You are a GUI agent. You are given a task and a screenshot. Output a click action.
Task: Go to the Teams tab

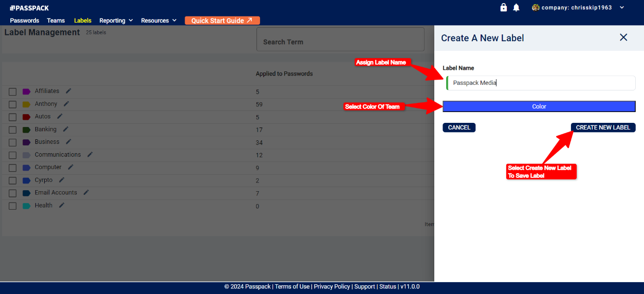click(56, 21)
